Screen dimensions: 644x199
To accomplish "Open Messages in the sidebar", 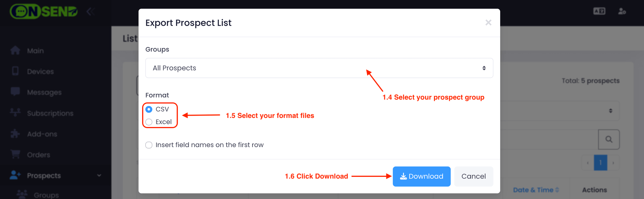I will (44, 92).
